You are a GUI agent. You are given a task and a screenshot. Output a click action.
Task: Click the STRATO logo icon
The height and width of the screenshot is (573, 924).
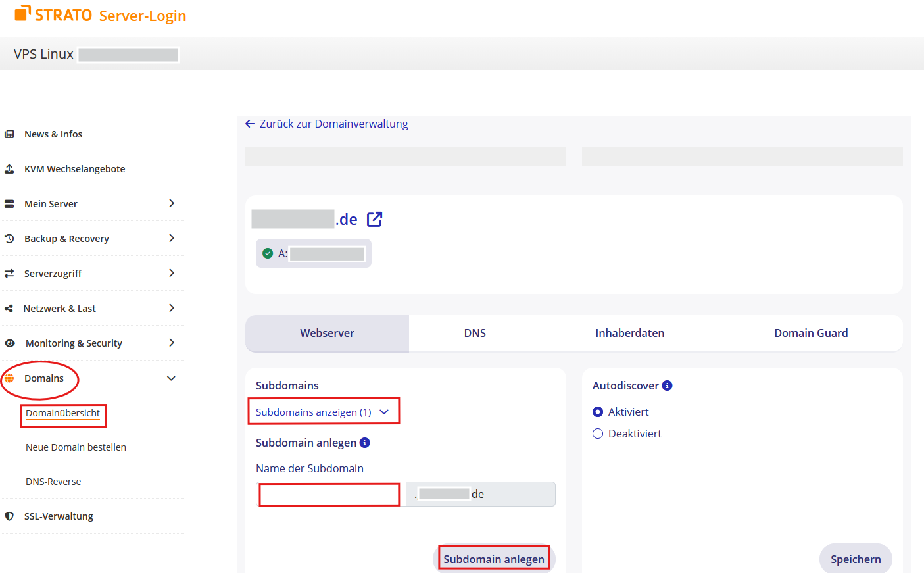coord(23,13)
